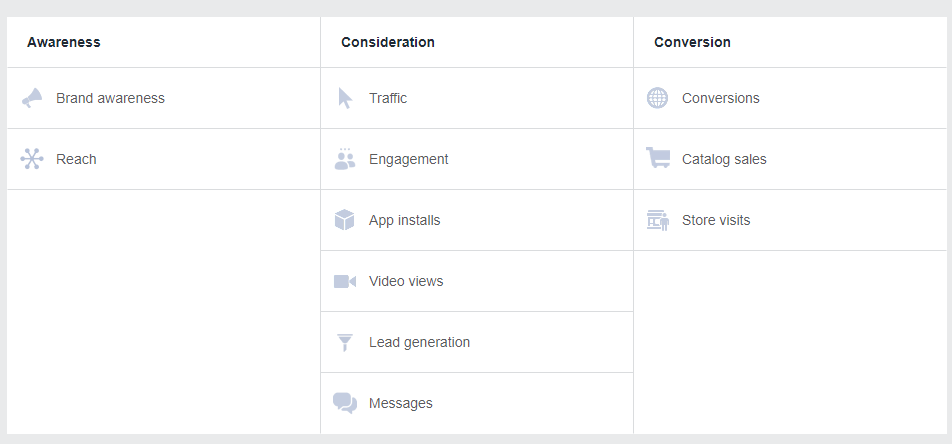
Task: Select the Store visits objective text
Action: (716, 220)
